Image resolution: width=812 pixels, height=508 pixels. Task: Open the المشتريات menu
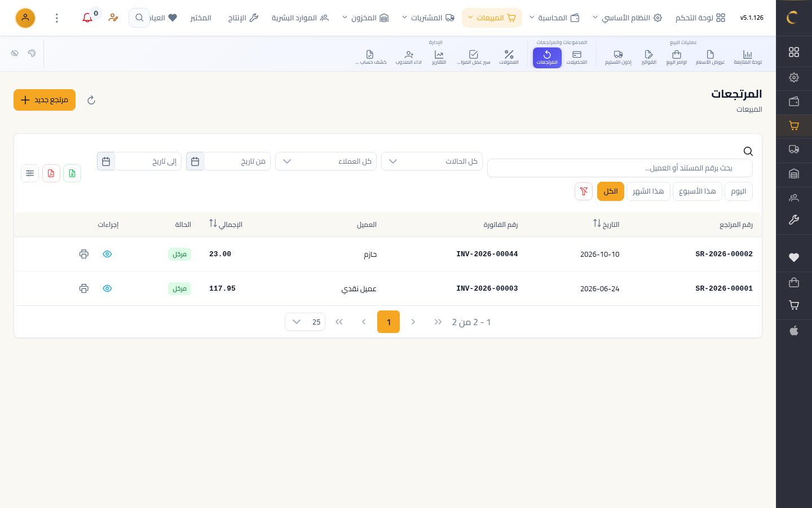pyautogui.click(x=428, y=18)
